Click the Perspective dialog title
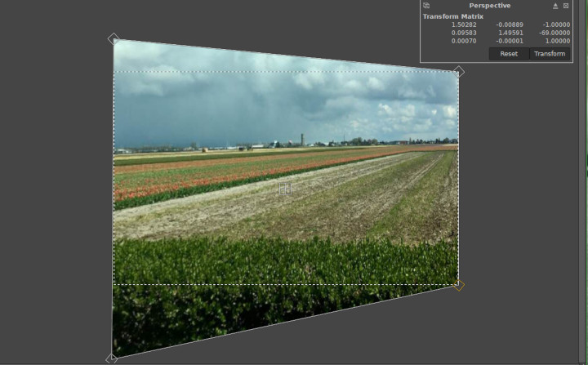Viewport: 588px width, 365px height. point(489,6)
